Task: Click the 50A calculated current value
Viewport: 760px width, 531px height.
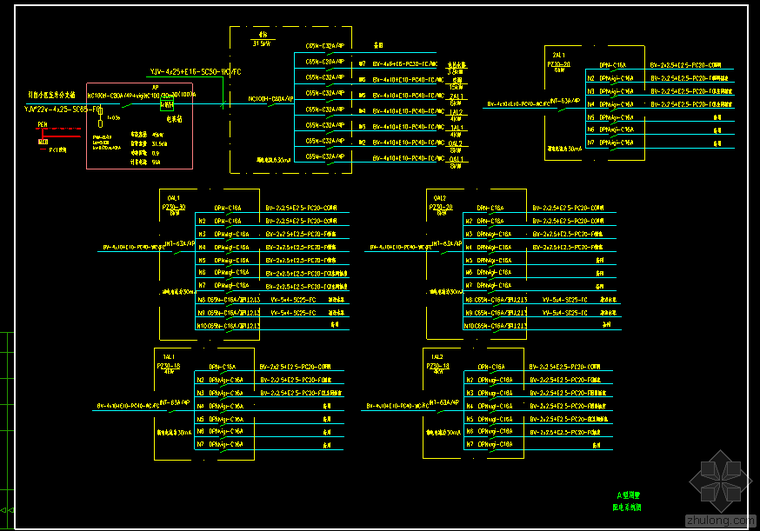Action: point(156,162)
